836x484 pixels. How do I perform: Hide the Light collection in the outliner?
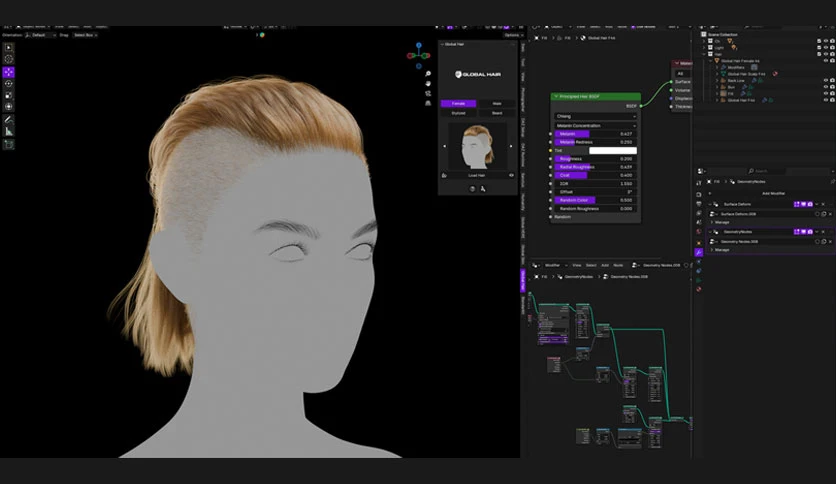826,47
